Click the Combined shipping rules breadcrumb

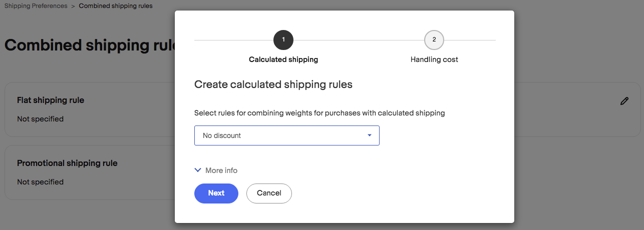[x=116, y=6]
